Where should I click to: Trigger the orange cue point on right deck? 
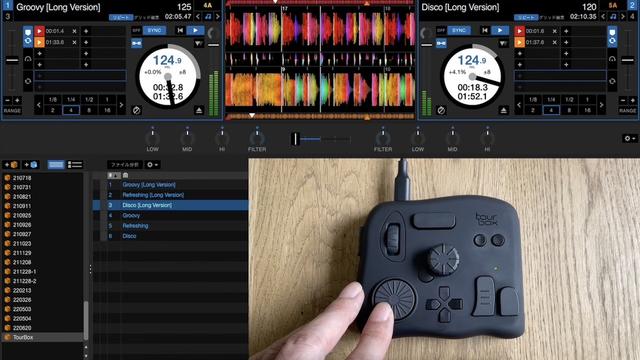pyautogui.click(x=519, y=42)
